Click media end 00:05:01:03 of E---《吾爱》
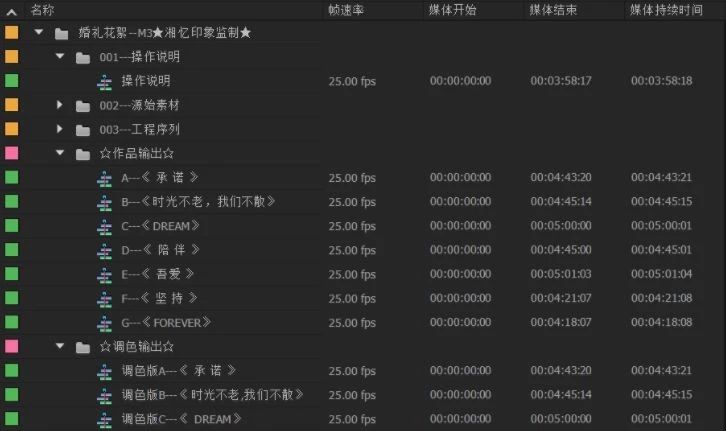 [561, 274]
